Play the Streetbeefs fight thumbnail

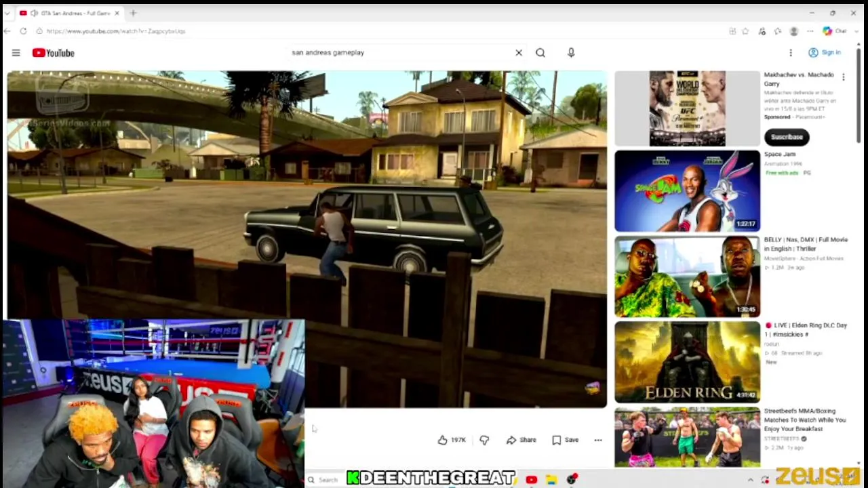pos(687,437)
